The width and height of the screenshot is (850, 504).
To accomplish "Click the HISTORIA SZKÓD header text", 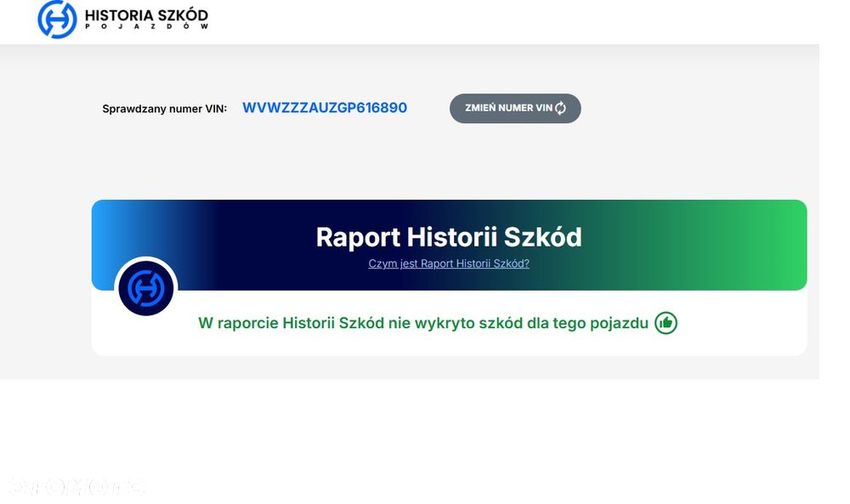I will [x=146, y=14].
